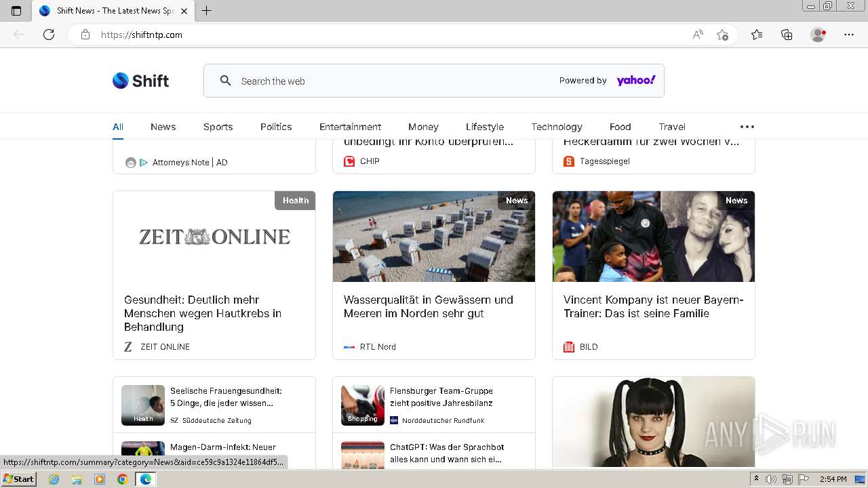Select the All category tab

(x=118, y=127)
